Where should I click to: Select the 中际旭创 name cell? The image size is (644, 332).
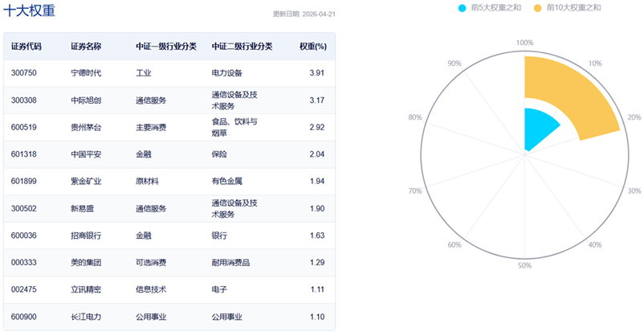pos(86,100)
